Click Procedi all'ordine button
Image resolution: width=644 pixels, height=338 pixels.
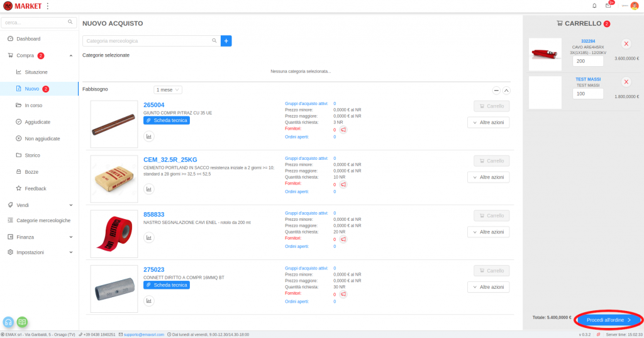point(608,320)
